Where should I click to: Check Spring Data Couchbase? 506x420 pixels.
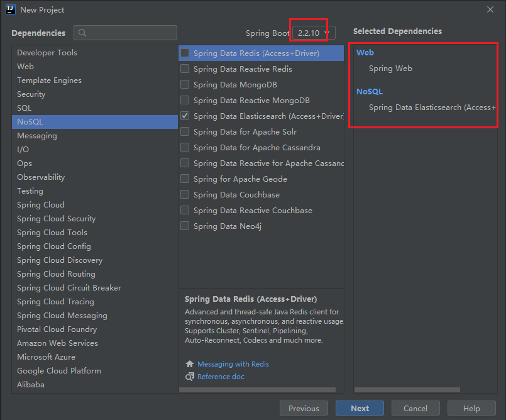(x=185, y=195)
